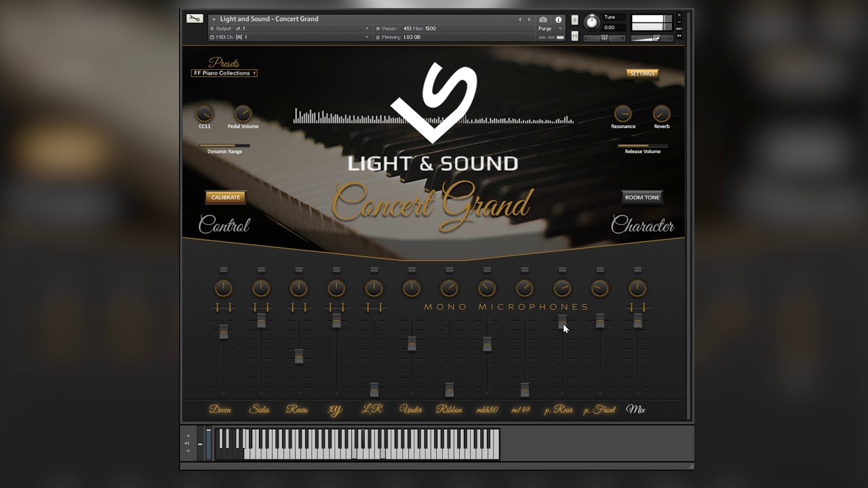The height and width of the screenshot is (488, 868).
Task: Toggle the XY microphone on/off switch
Action: pyautogui.click(x=336, y=270)
